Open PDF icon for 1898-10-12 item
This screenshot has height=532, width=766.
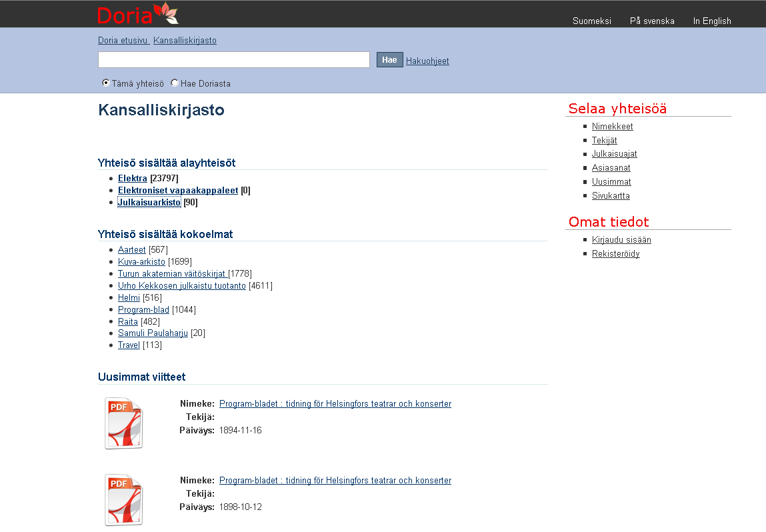(x=123, y=500)
